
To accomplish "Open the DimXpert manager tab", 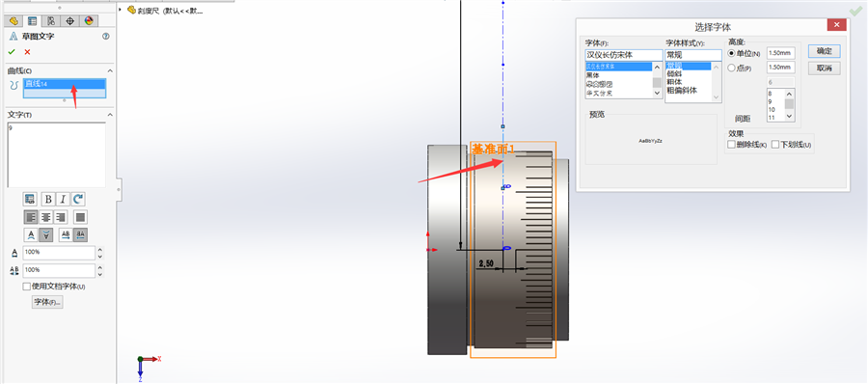I will point(69,21).
